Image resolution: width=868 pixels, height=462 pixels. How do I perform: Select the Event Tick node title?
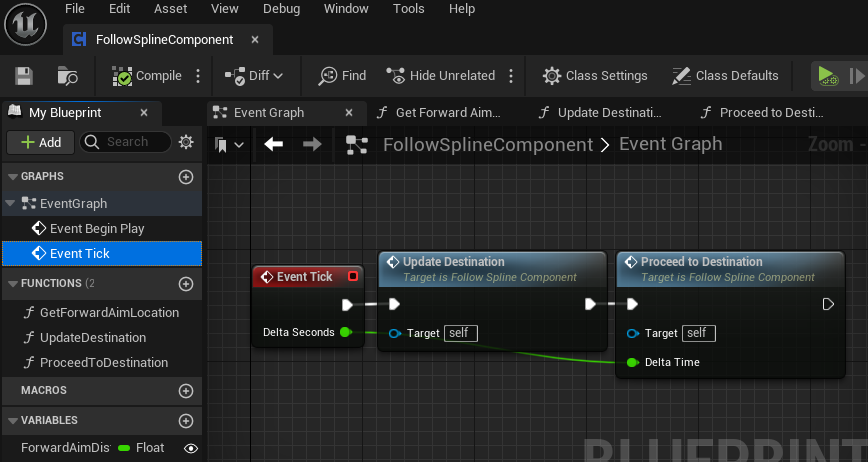[304, 277]
